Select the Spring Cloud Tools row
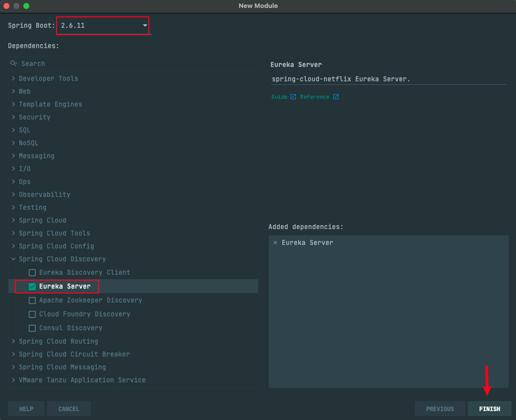Image resolution: width=516 pixels, height=420 pixels. click(x=133, y=233)
